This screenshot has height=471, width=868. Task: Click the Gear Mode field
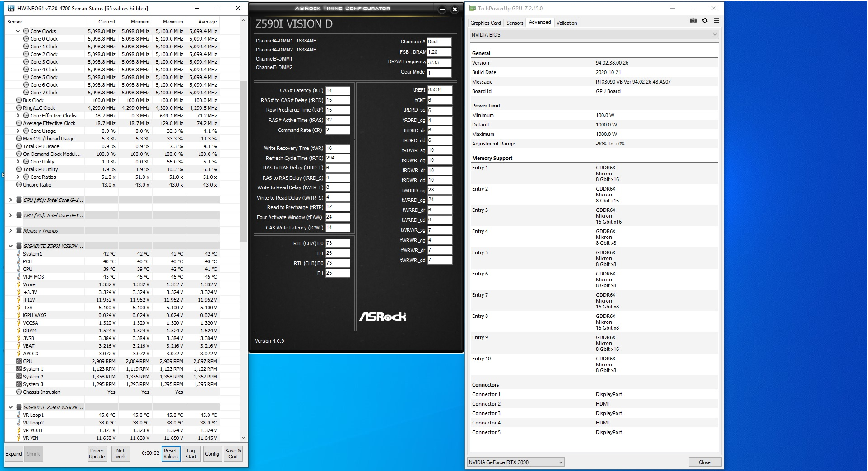coord(439,73)
